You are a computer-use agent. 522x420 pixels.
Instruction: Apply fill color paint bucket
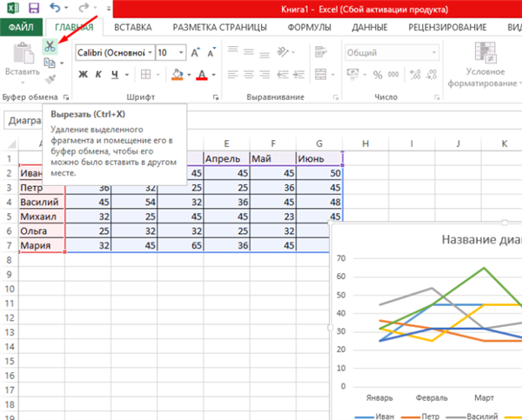pos(177,74)
